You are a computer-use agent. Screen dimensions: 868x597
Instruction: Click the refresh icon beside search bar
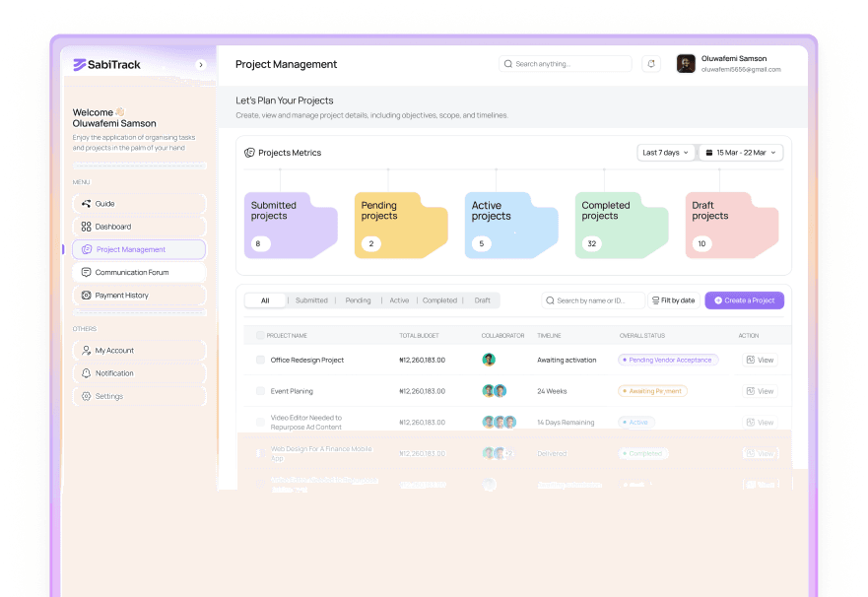(x=651, y=64)
